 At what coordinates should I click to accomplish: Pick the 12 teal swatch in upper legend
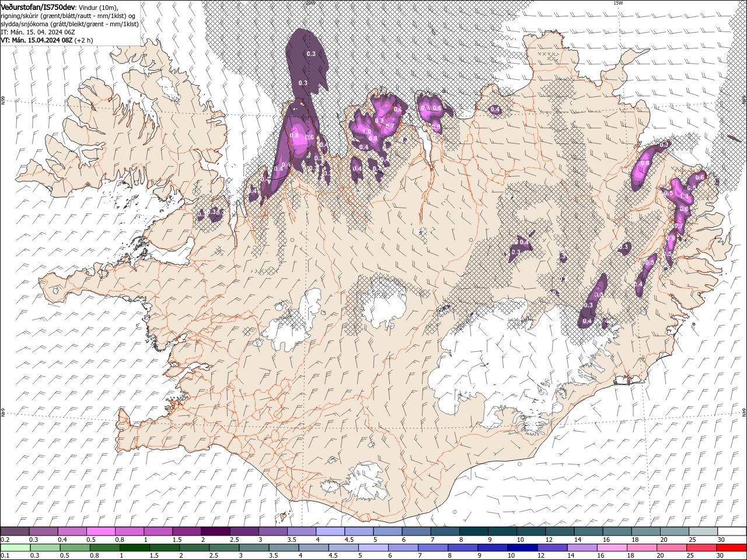pos(560,531)
